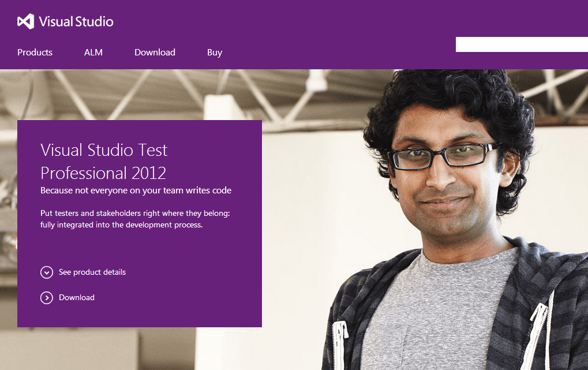Follow the See product details link
This screenshot has height=370, width=588.
[92, 272]
